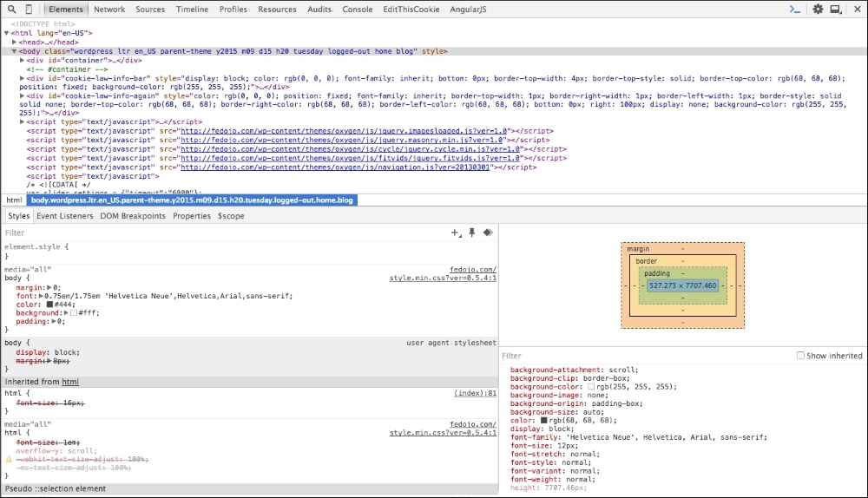The image size is (868, 498).
Task: Click the Inherited from html link
Action: coord(69,382)
